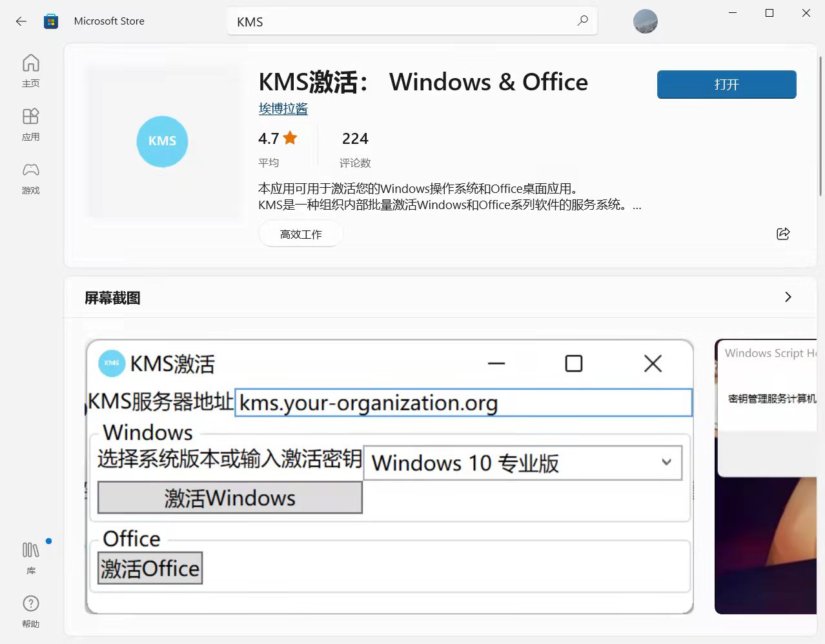Open the user account avatar
This screenshot has width=825, height=644.
pyautogui.click(x=645, y=21)
